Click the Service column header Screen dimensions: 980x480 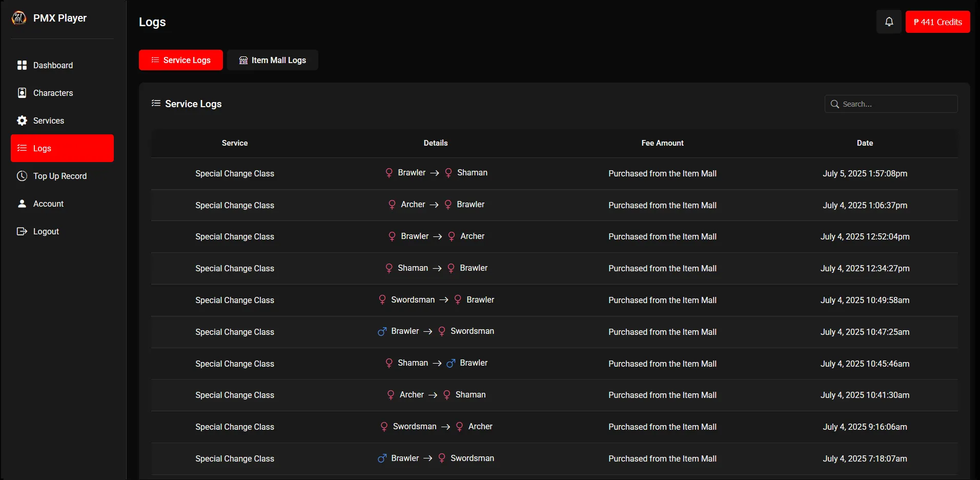pyautogui.click(x=234, y=143)
